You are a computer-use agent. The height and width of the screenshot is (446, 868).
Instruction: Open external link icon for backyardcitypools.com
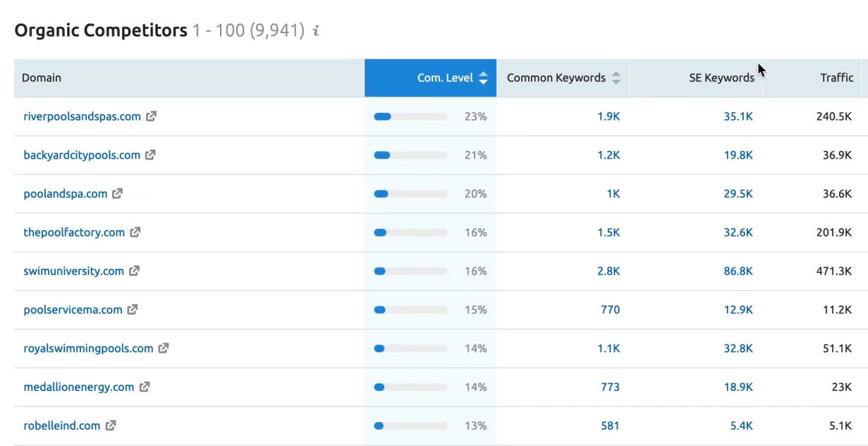150,155
